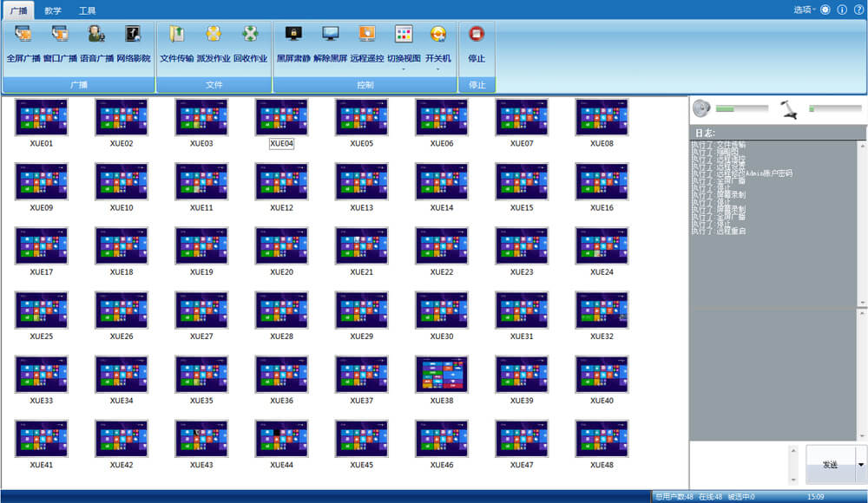Screen dimensions: 868x503
Task: Click the 切换视图 switch view icon
Action: pyautogui.click(x=404, y=35)
